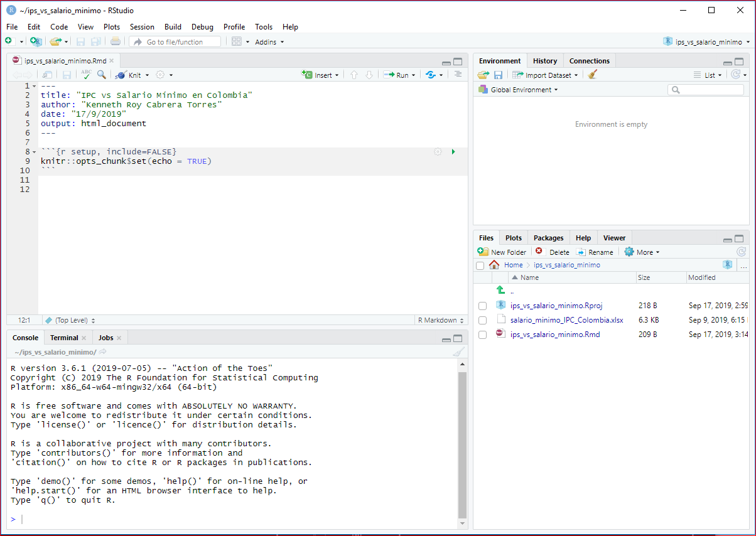This screenshot has height=536, width=756.
Task: Click the project directory R cube icon in Files
Action: point(728,265)
